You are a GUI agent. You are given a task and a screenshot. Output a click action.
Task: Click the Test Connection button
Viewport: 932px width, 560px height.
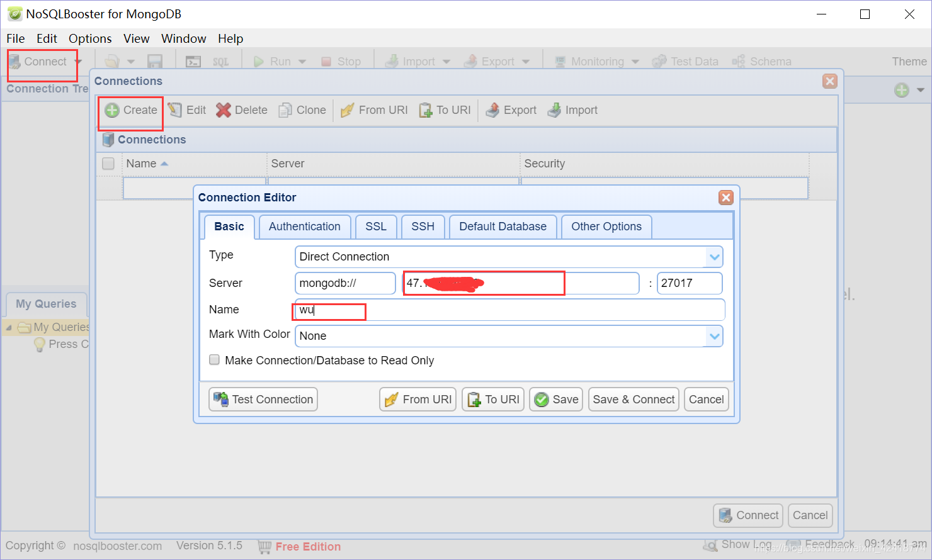263,400
